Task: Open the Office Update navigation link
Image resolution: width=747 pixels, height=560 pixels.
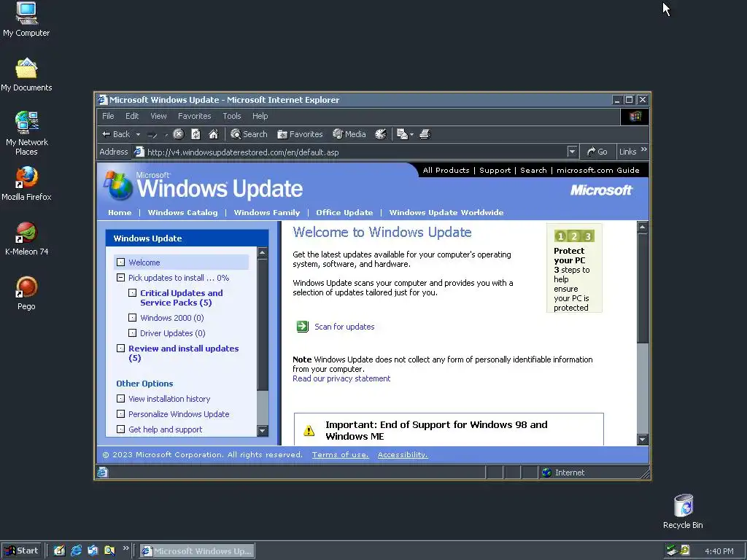Action: tap(344, 212)
